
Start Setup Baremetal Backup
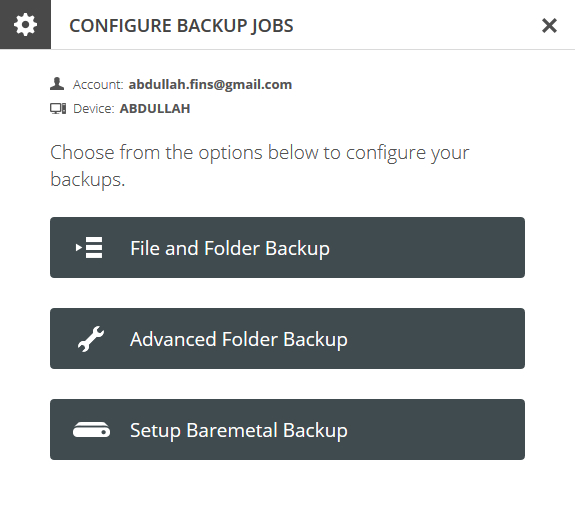[287, 429]
